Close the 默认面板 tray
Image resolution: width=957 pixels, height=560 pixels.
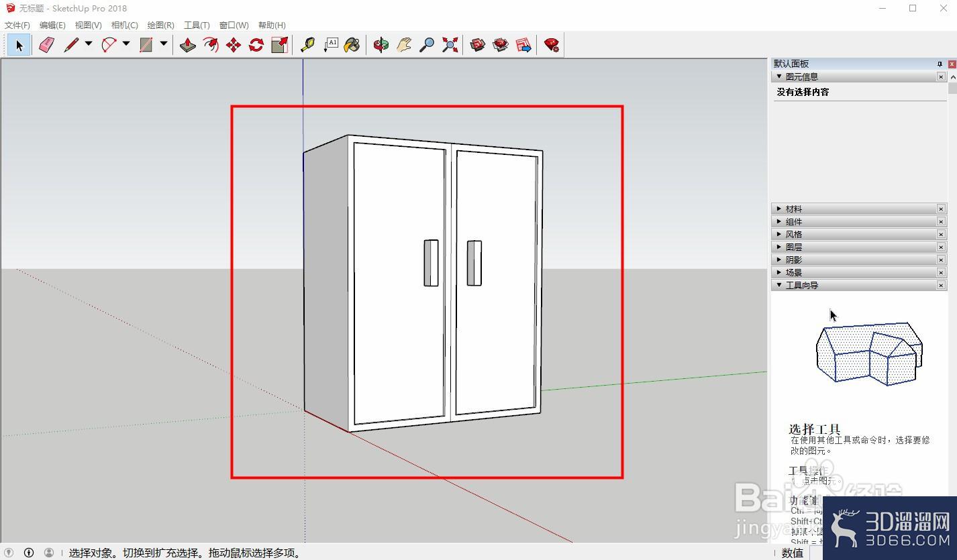(x=952, y=64)
